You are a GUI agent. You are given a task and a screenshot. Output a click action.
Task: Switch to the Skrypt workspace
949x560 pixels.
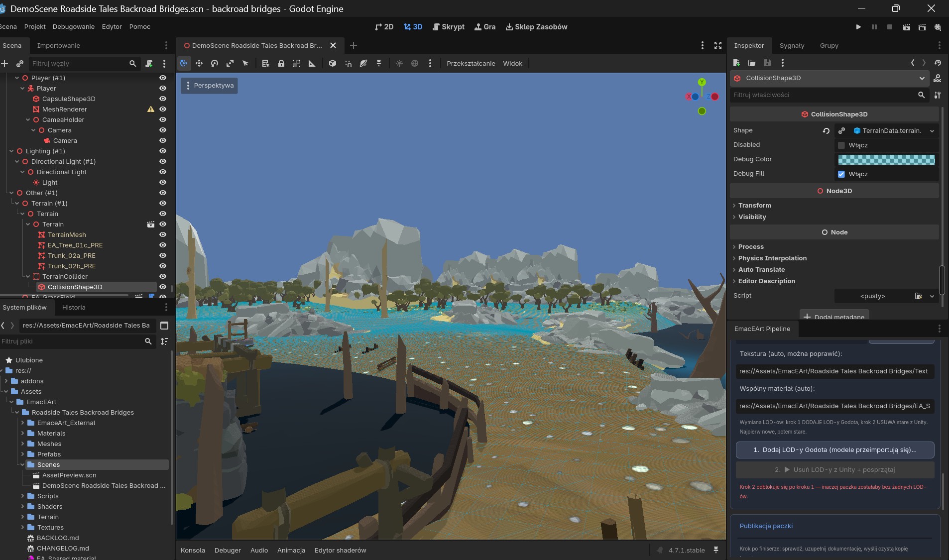click(x=449, y=27)
